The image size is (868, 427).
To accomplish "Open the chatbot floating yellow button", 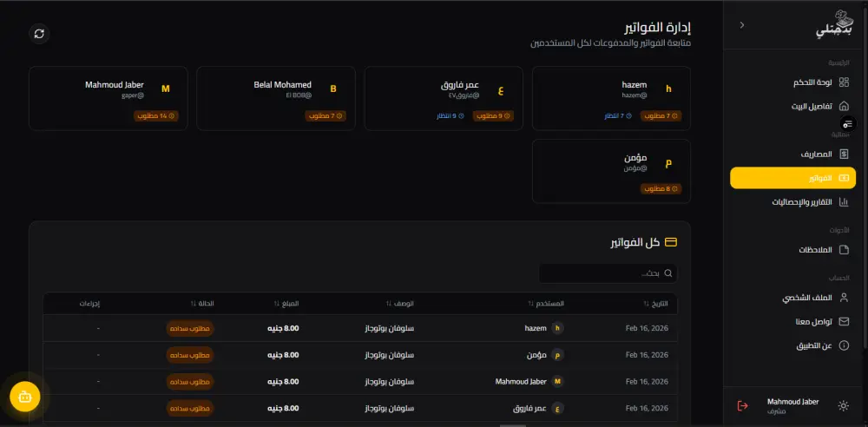I will pyautogui.click(x=25, y=397).
